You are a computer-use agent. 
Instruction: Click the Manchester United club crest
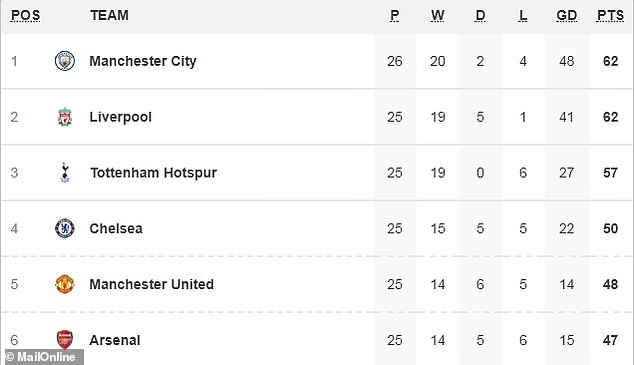(65, 284)
